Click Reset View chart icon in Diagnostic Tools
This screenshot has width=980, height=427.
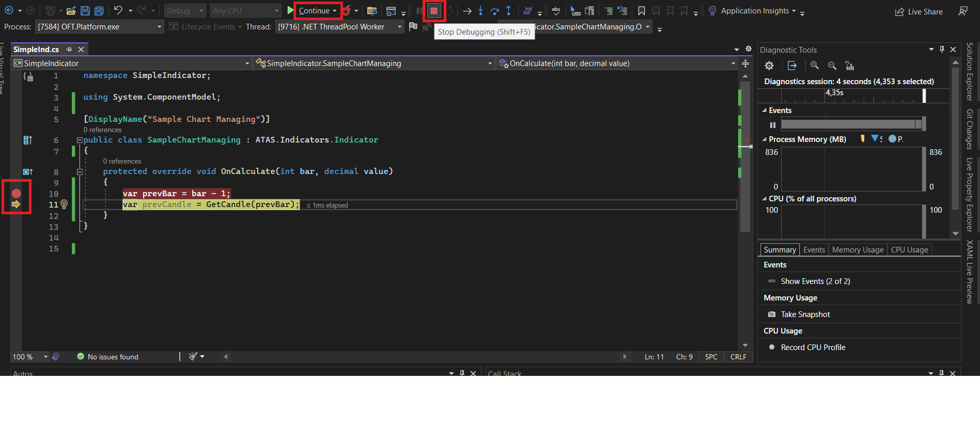(x=850, y=66)
